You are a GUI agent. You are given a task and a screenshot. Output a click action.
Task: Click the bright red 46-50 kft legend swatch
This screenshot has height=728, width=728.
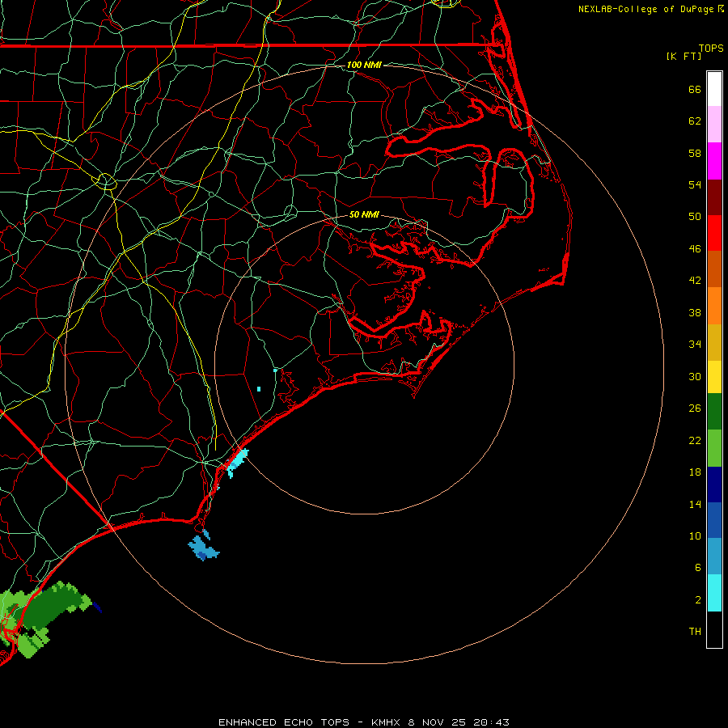click(x=714, y=233)
